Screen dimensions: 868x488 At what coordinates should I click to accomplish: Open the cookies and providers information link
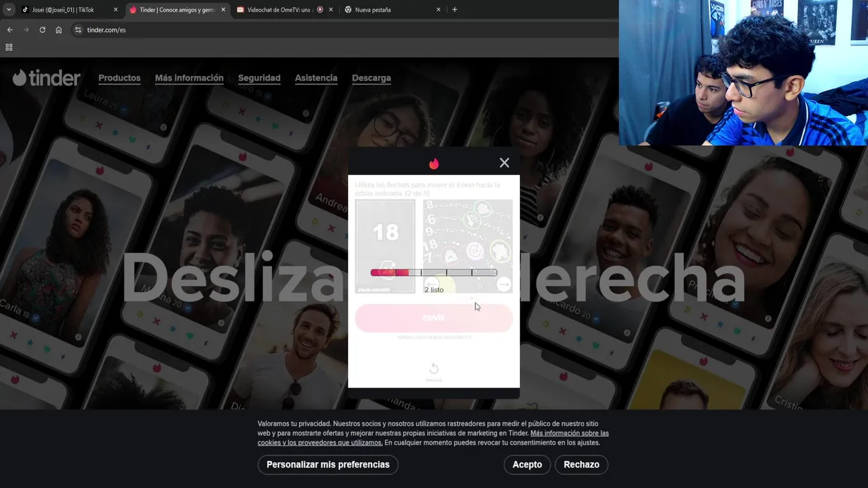(x=433, y=438)
